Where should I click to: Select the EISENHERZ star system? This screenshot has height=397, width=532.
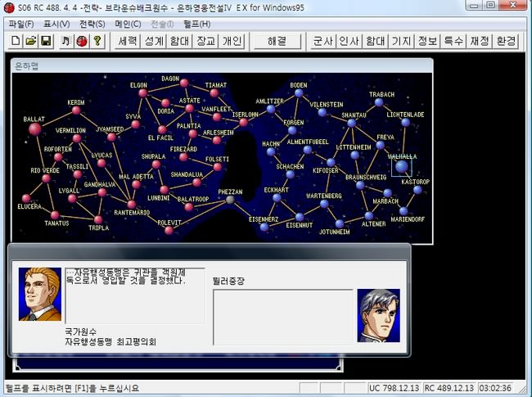pyautogui.click(x=264, y=227)
